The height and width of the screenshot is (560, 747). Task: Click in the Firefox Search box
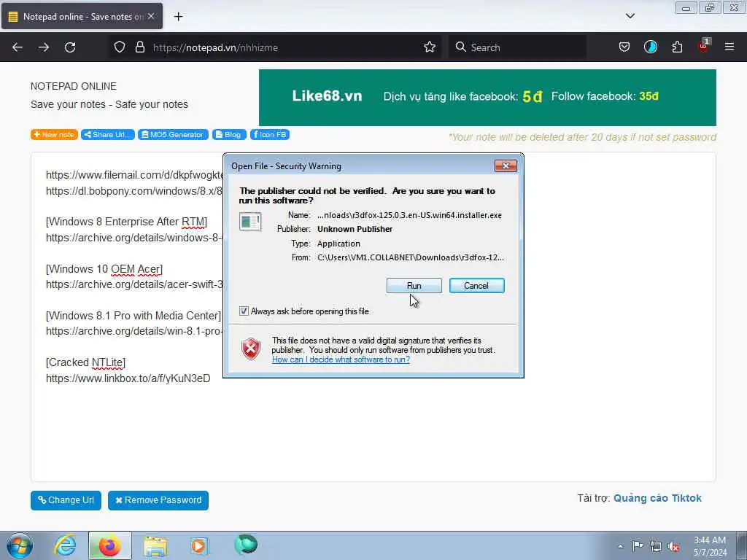click(x=517, y=47)
